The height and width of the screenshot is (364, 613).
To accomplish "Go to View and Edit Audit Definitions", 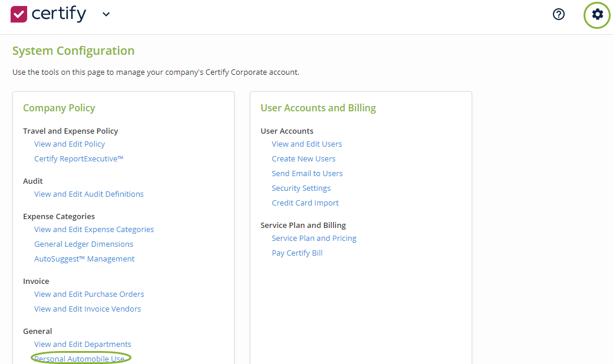I will [x=89, y=194].
